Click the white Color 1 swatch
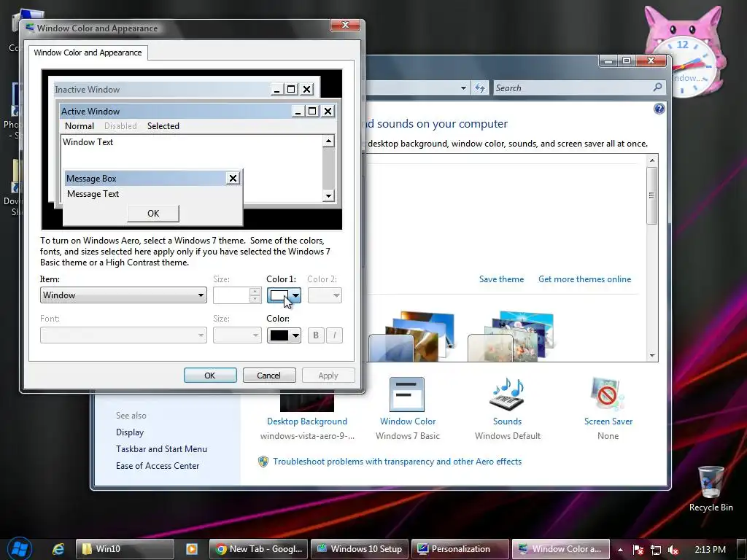This screenshot has width=747, height=560. [279, 296]
